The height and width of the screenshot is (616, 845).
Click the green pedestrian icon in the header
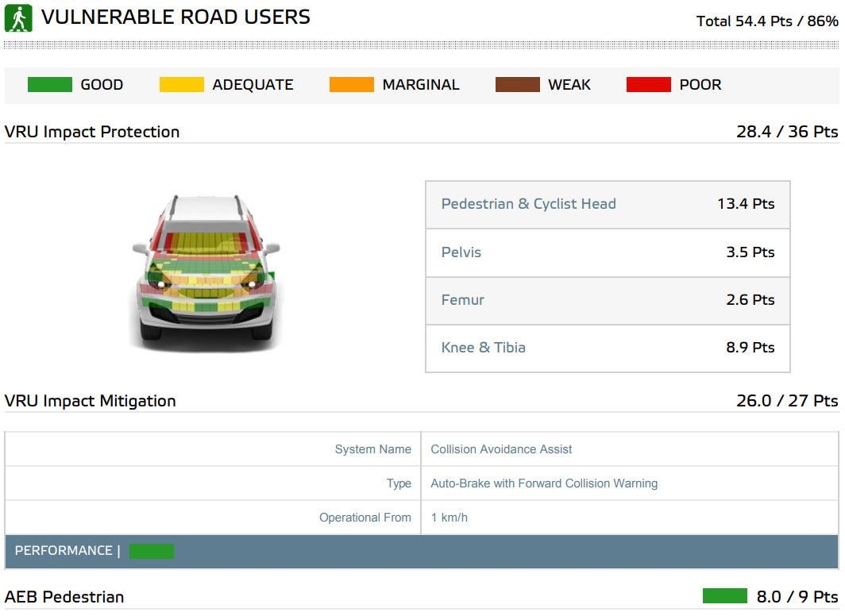18,18
